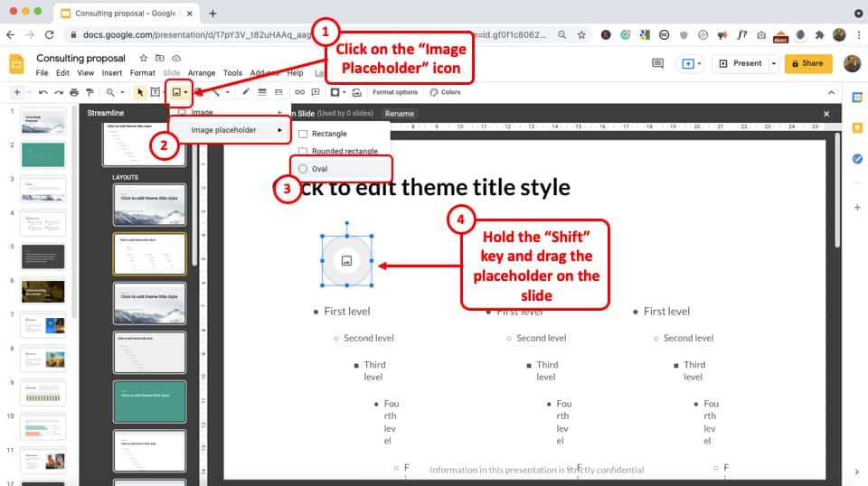Click the insert link icon

click(x=299, y=92)
